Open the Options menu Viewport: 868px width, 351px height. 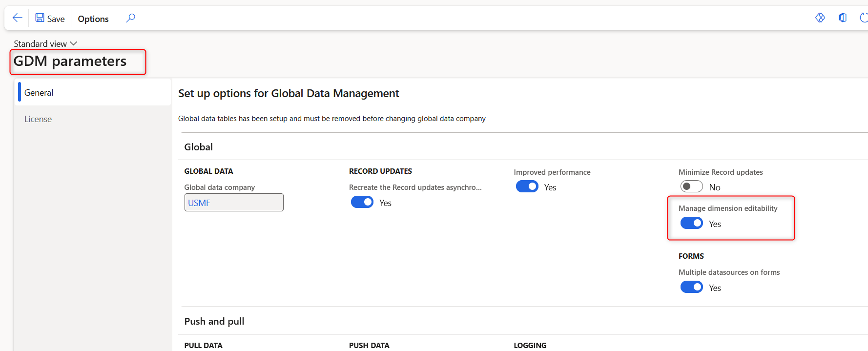93,19
